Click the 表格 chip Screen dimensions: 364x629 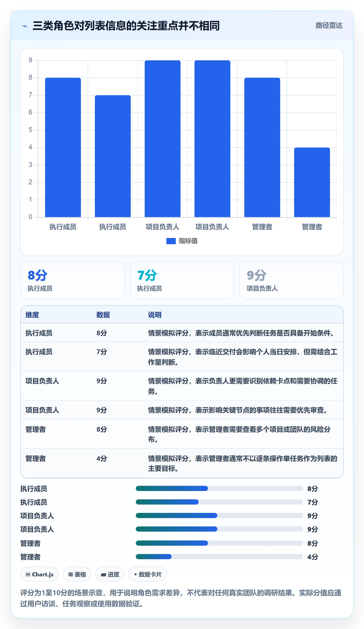coord(77,574)
